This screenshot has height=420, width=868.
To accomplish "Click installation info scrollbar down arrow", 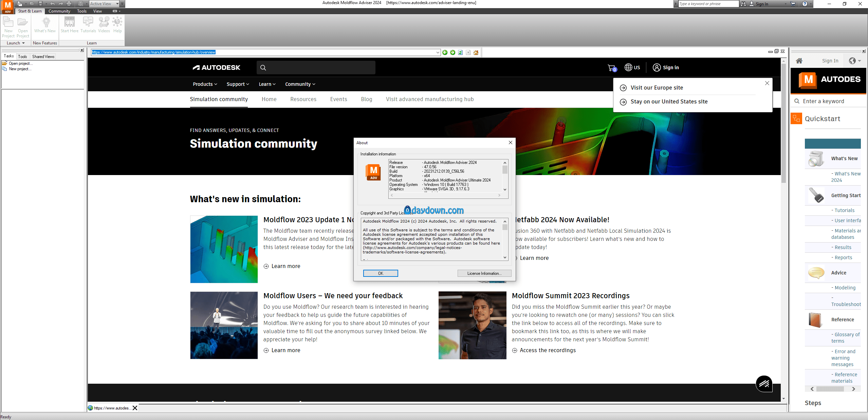I will tap(505, 190).
